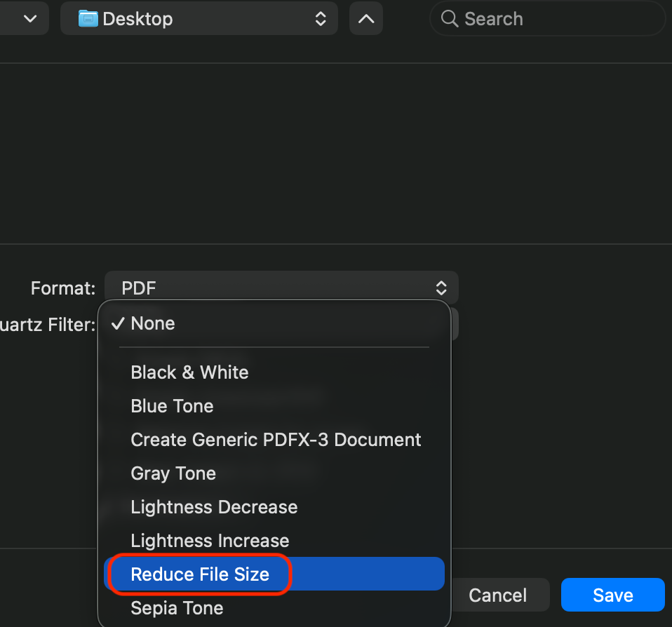Collapse the dialog using the up-chevron button
672x627 pixels.
366,19
